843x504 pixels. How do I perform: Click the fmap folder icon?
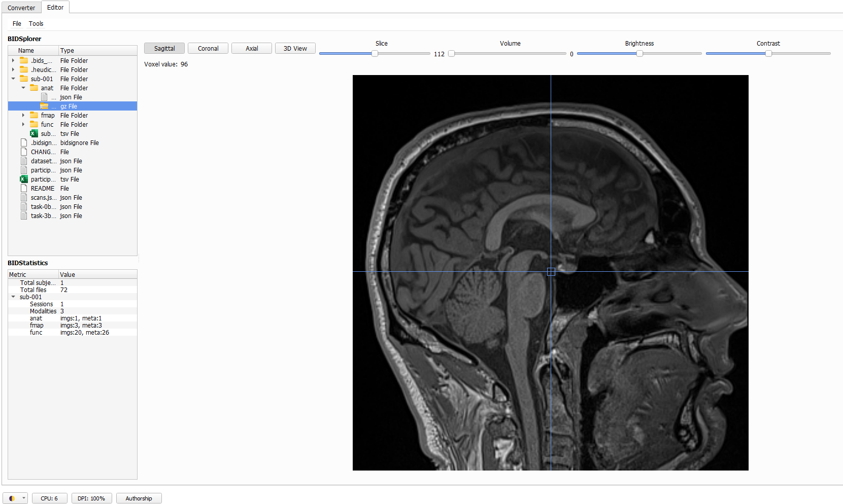(34, 116)
